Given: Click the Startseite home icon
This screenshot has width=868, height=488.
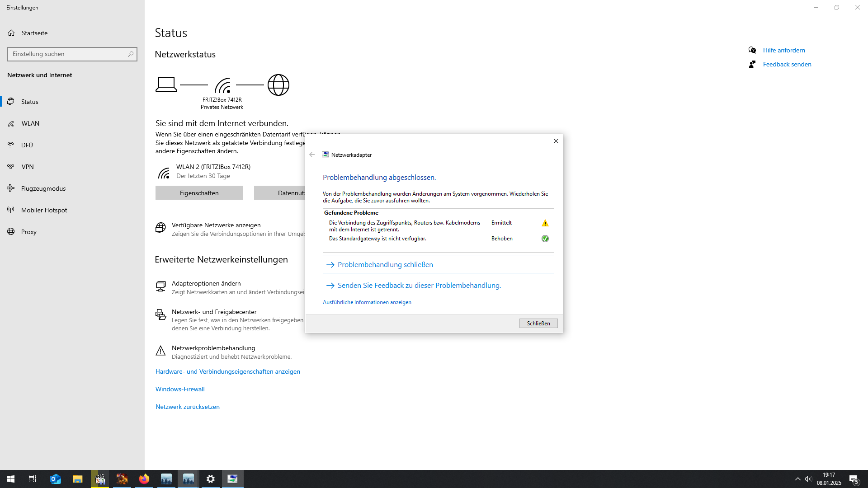Looking at the screenshot, I should click(x=11, y=33).
